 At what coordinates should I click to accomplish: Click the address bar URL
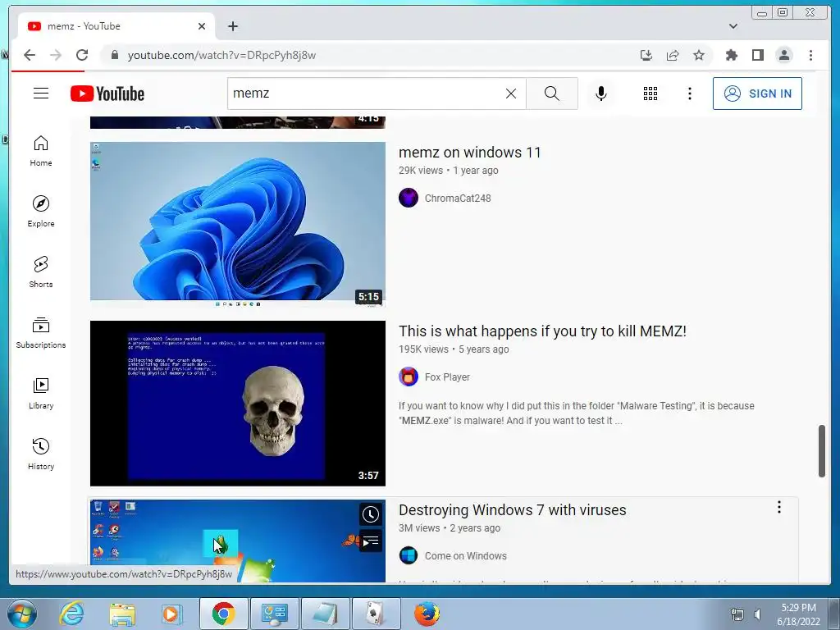click(221, 55)
